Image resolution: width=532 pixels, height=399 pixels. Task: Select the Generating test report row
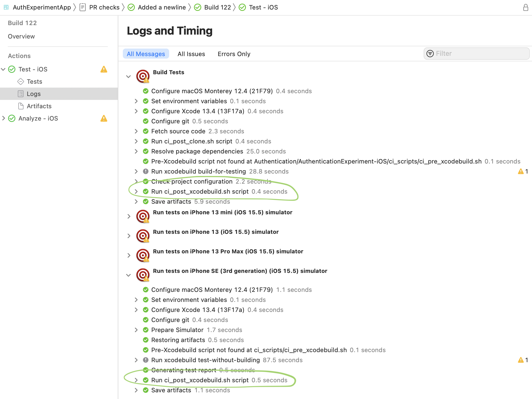pos(203,370)
